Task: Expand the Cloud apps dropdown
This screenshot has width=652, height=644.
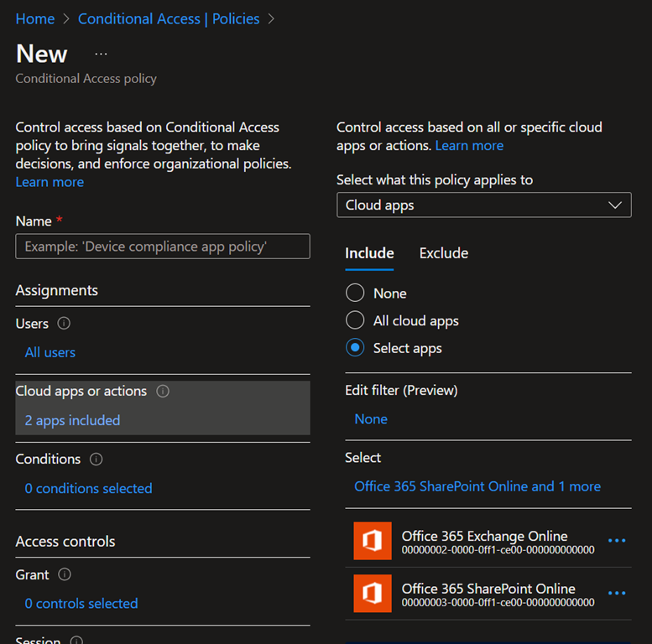Action: tap(483, 205)
